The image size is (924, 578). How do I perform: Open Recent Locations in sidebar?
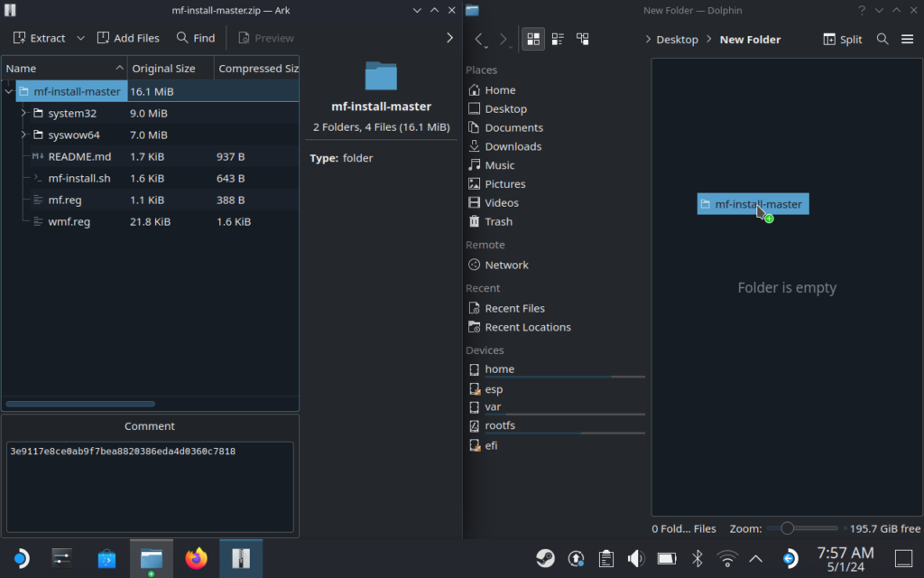pyautogui.click(x=527, y=327)
